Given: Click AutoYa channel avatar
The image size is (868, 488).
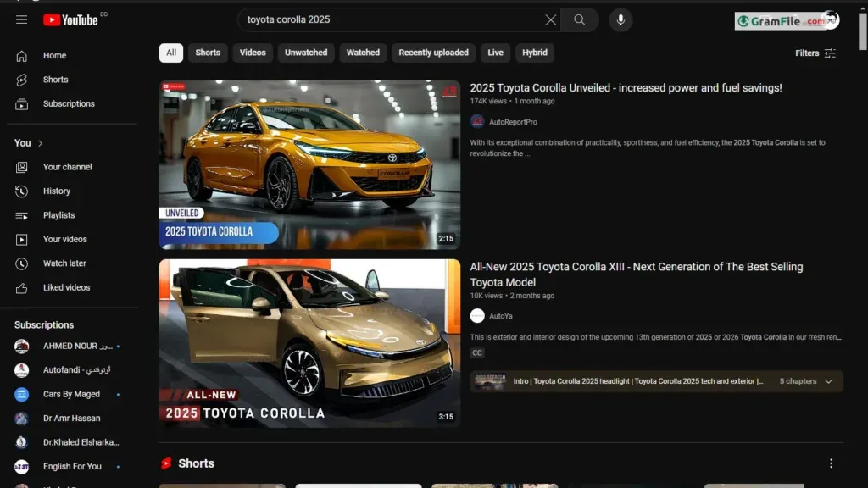Looking at the screenshot, I should click(x=477, y=316).
